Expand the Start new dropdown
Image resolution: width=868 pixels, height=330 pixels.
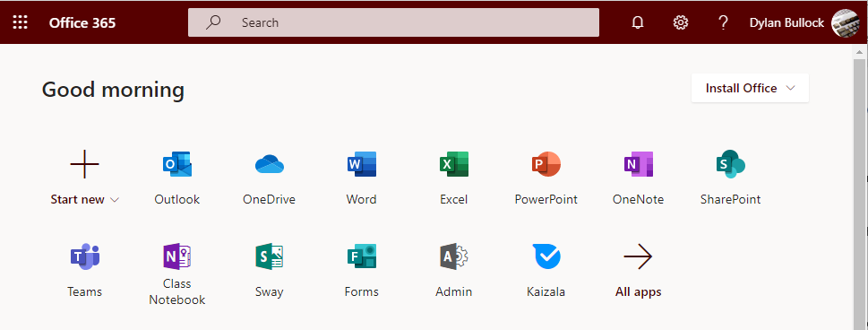(x=85, y=200)
